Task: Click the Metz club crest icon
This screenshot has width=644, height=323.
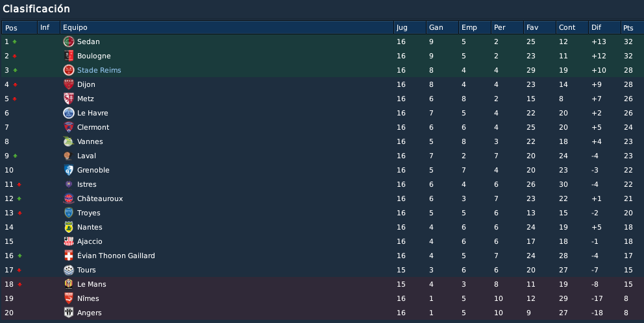Action: click(x=69, y=99)
